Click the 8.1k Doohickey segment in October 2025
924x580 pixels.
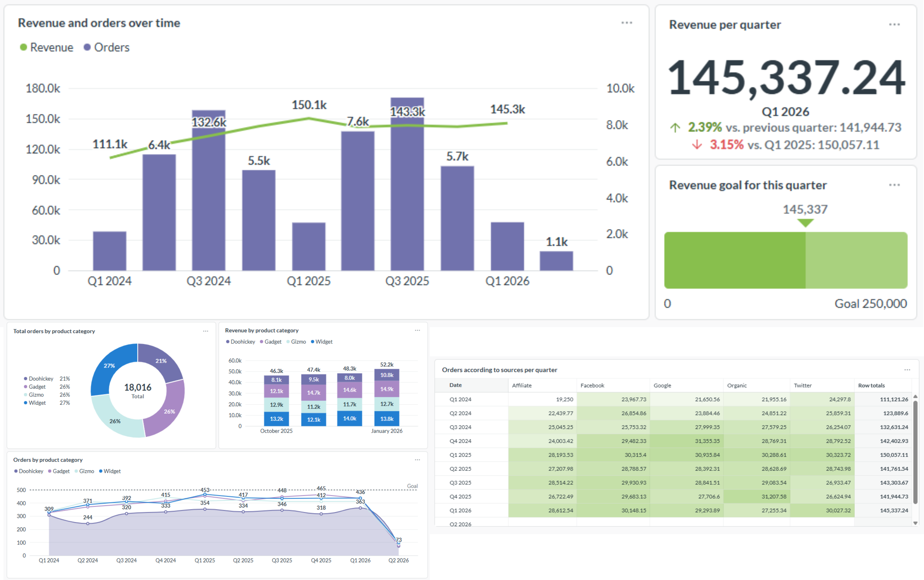pyautogui.click(x=276, y=380)
